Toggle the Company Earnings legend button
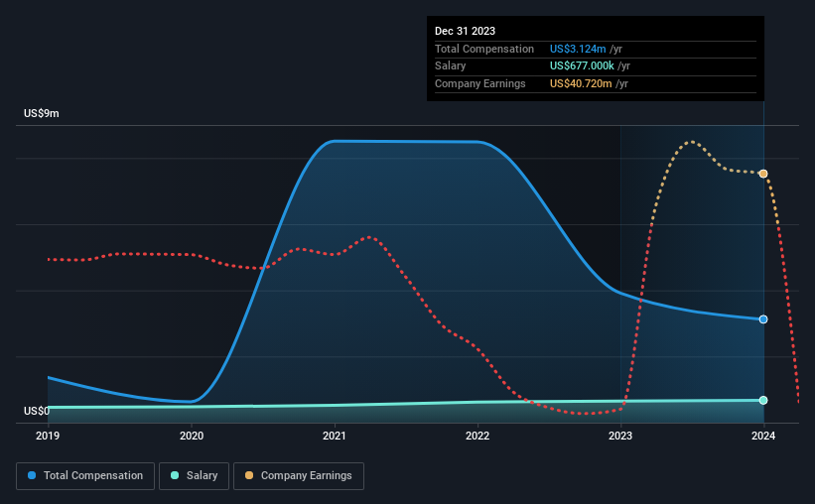Screen dimensions: 815x504 coord(299,476)
